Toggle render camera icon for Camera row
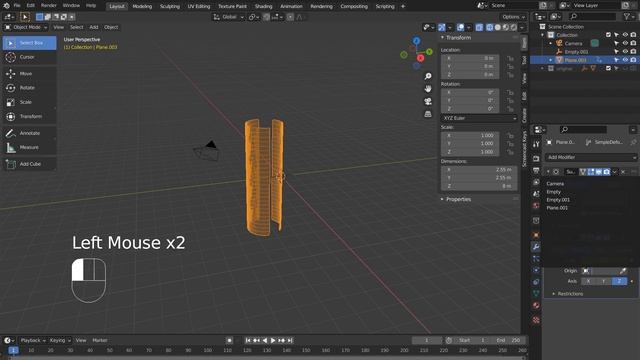Screen dimensions: 640x360 click(x=633, y=43)
